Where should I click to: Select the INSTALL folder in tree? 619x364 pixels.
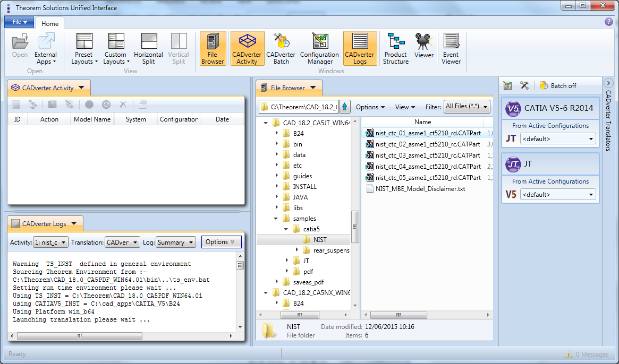click(304, 187)
